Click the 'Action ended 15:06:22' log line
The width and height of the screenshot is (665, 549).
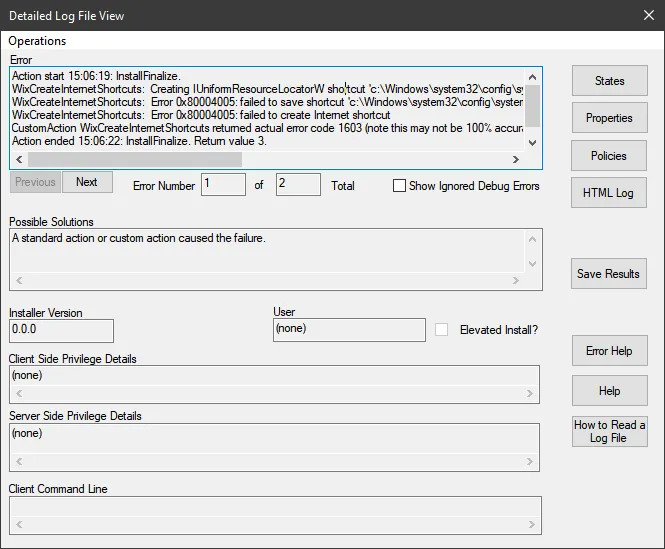point(139,141)
